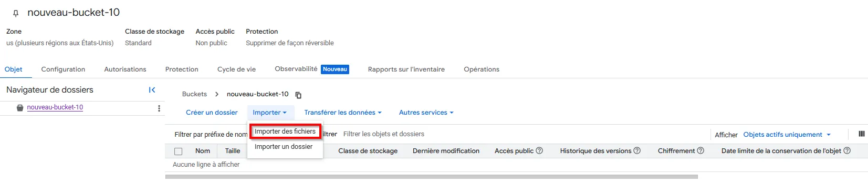The width and height of the screenshot is (868, 192).
Task: Click nouveau-bucket-10 in the breadcrumb
Action: [258, 94]
